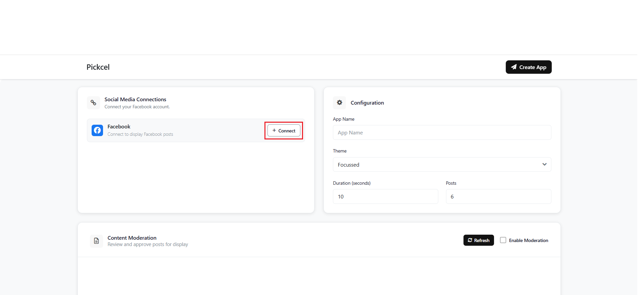This screenshot has width=644, height=295.
Task: Click the Social Media Connections heading
Action: pyautogui.click(x=135, y=99)
